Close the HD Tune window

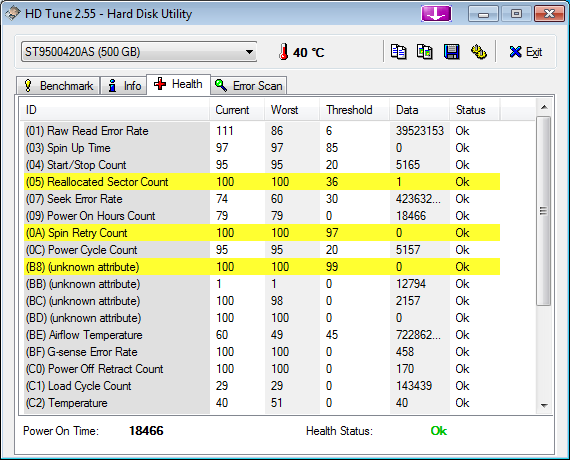(549, 14)
